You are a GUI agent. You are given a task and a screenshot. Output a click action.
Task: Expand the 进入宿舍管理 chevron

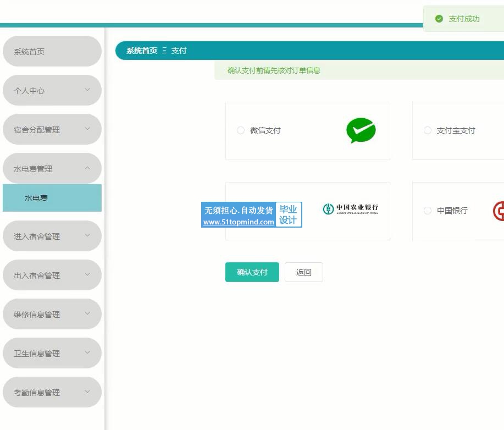(87, 235)
